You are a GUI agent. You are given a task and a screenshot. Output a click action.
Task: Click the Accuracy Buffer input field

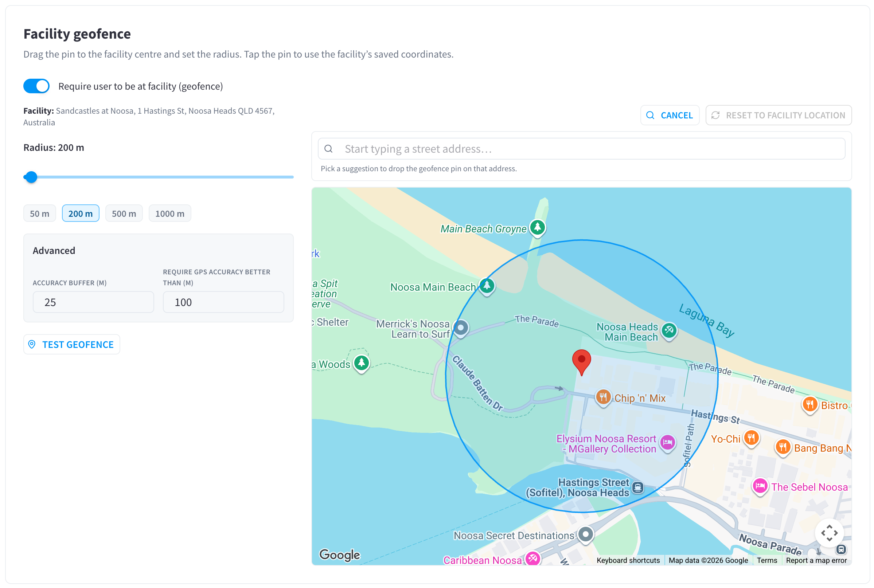coord(93,302)
